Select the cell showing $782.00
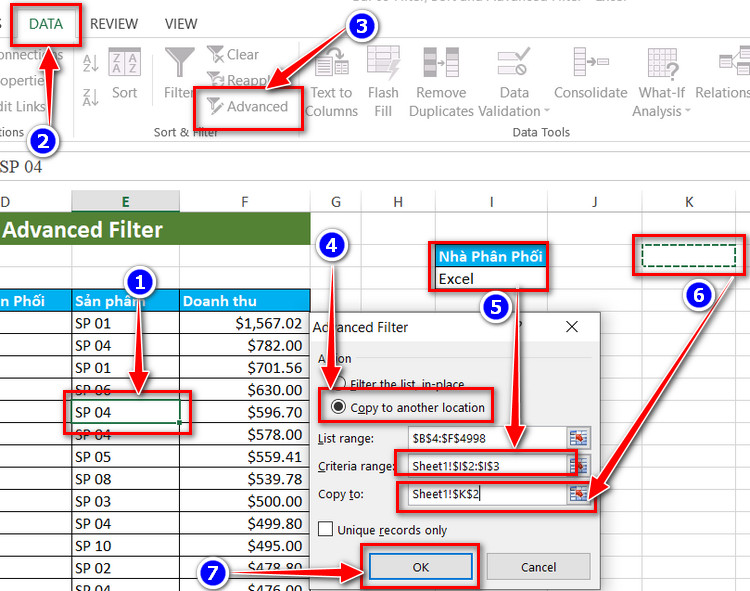Image resolution: width=750 pixels, height=591 pixels. pos(245,345)
